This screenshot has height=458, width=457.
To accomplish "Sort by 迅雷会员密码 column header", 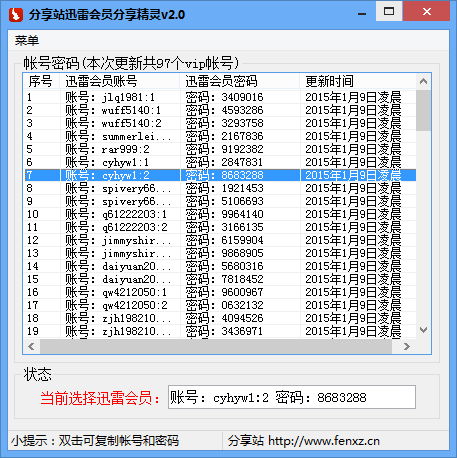I will pyautogui.click(x=240, y=81).
